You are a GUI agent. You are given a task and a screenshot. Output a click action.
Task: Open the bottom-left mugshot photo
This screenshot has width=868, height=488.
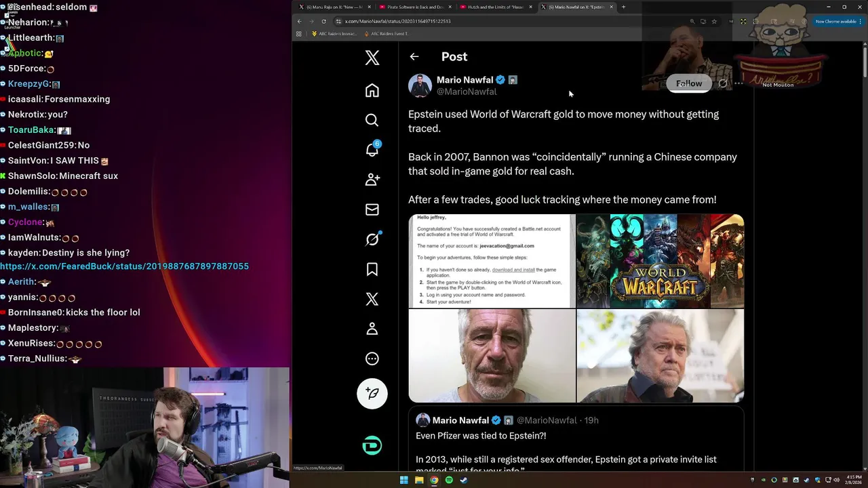pyautogui.click(x=492, y=356)
